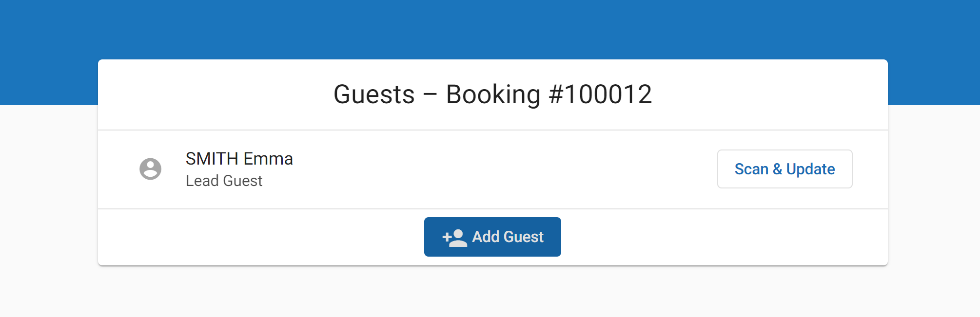The image size is (980, 317).
Task: Click the word Guests in the title
Action: [x=374, y=94]
